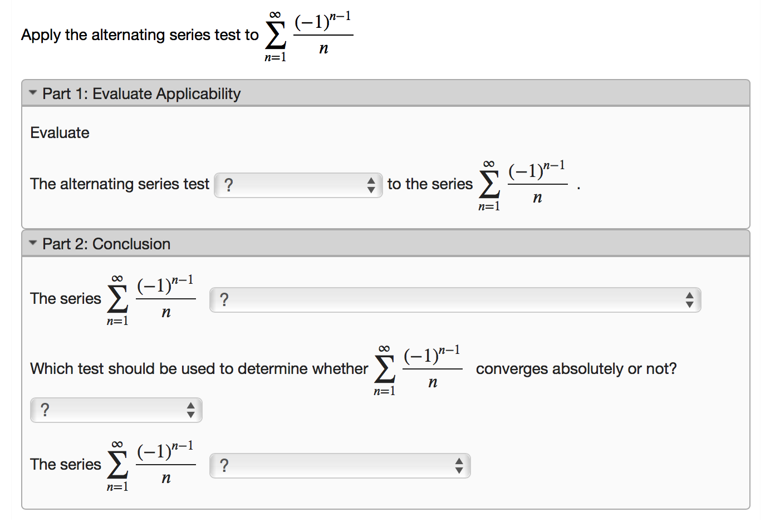
Task: Click the series formula in the problem title
Action: 308,36
